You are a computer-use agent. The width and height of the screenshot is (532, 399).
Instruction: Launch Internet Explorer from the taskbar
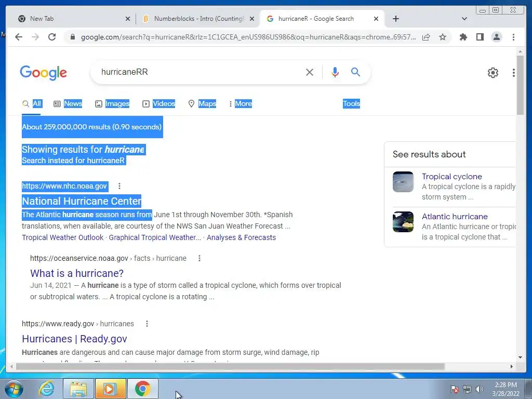coord(46,389)
